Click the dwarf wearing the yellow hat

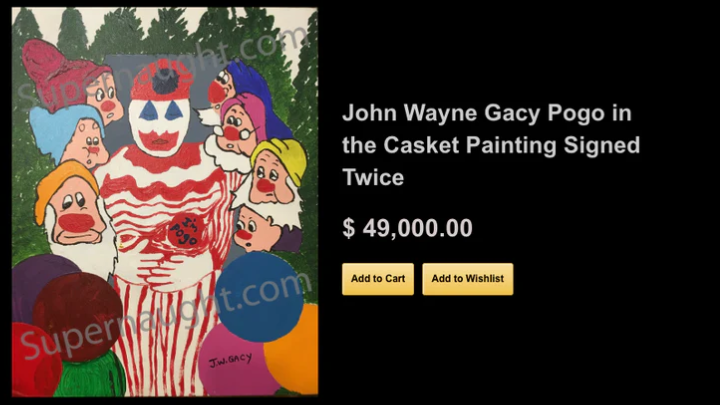coord(276,174)
